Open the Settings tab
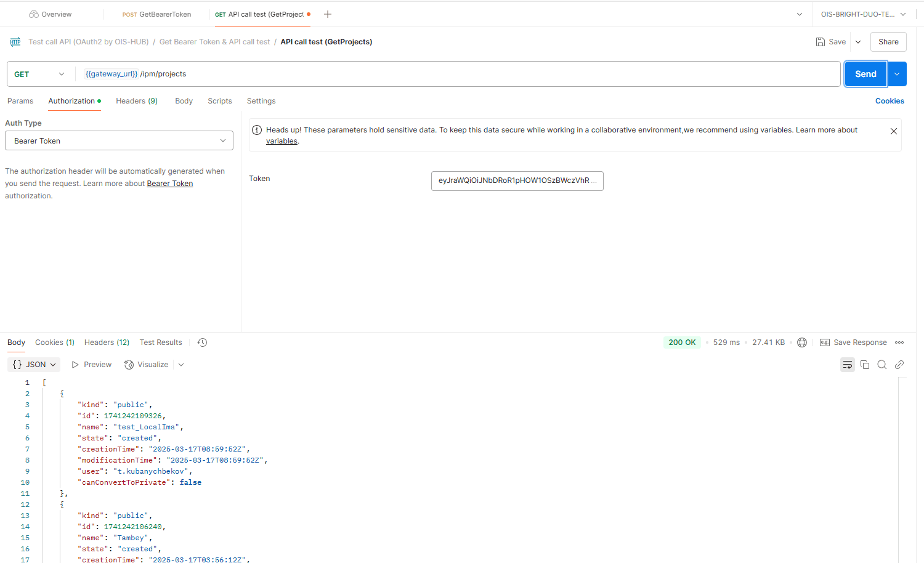The height and width of the screenshot is (563, 924). click(x=261, y=101)
